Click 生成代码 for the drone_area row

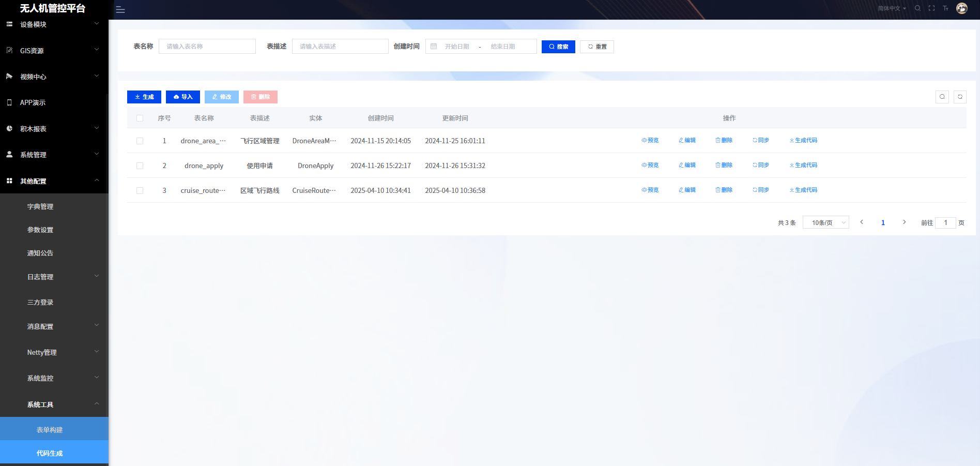[x=803, y=140]
